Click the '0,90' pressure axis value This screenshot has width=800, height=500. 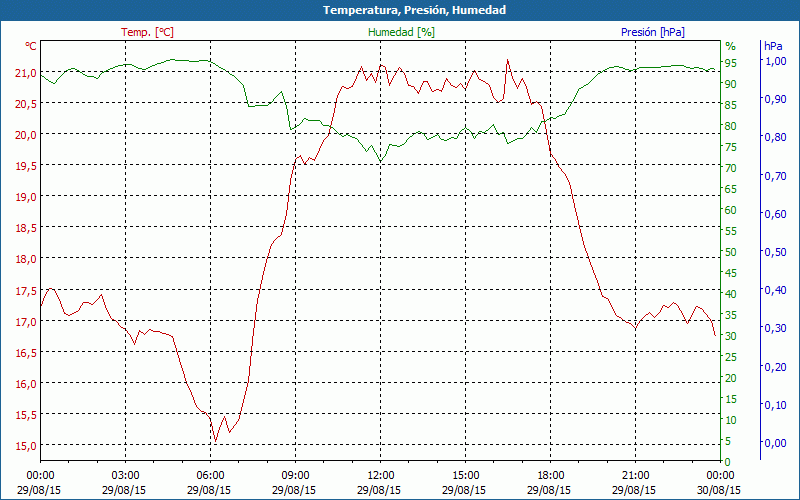[x=775, y=99]
